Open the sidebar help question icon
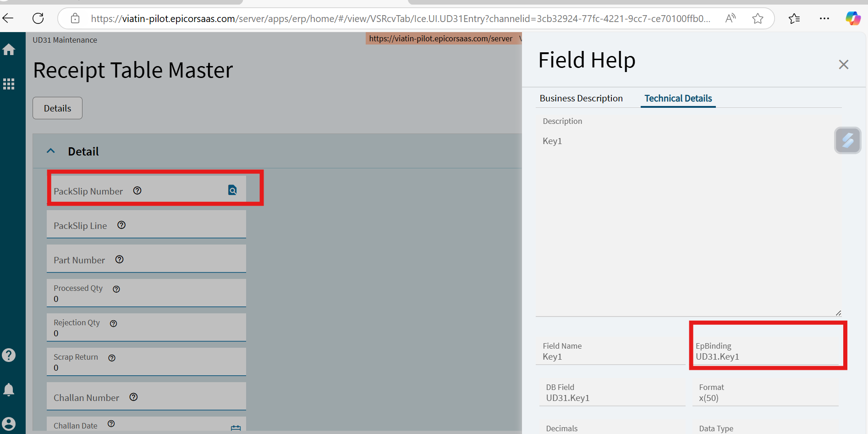The height and width of the screenshot is (434, 868). pyautogui.click(x=9, y=355)
